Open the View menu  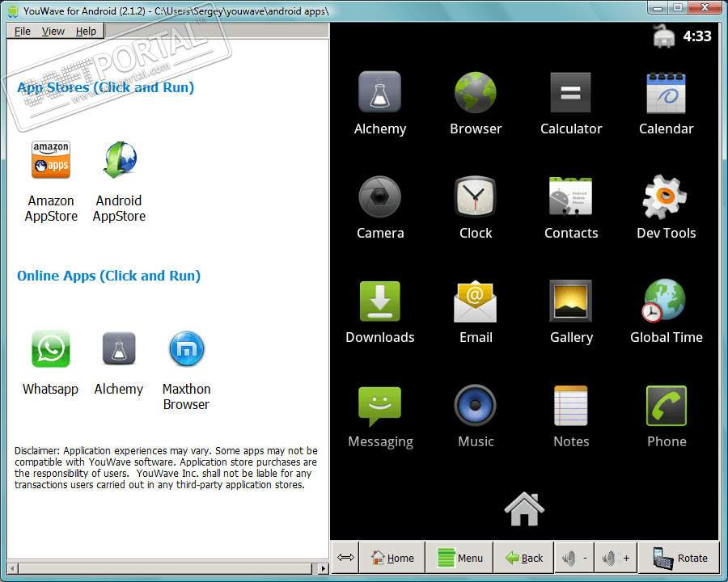click(x=53, y=31)
